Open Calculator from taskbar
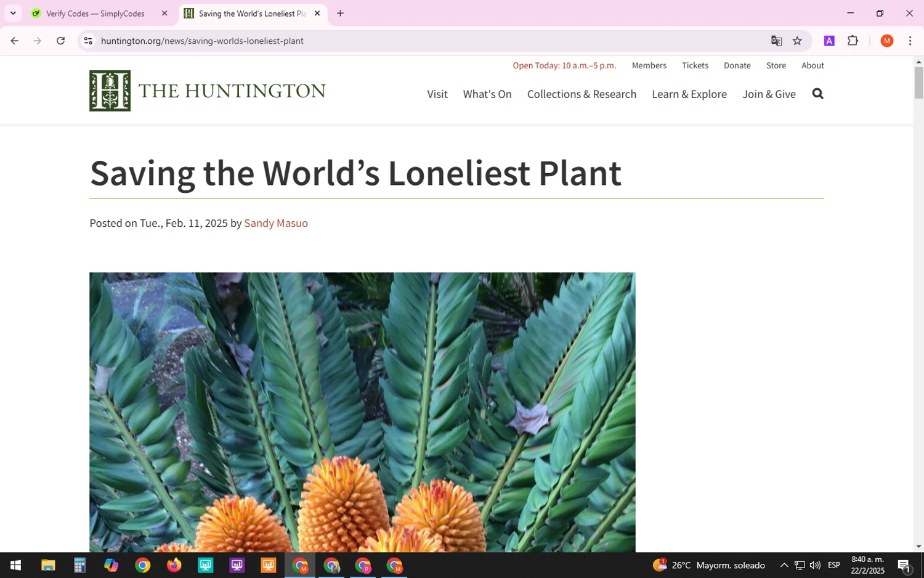The width and height of the screenshot is (924, 578). (x=79, y=565)
